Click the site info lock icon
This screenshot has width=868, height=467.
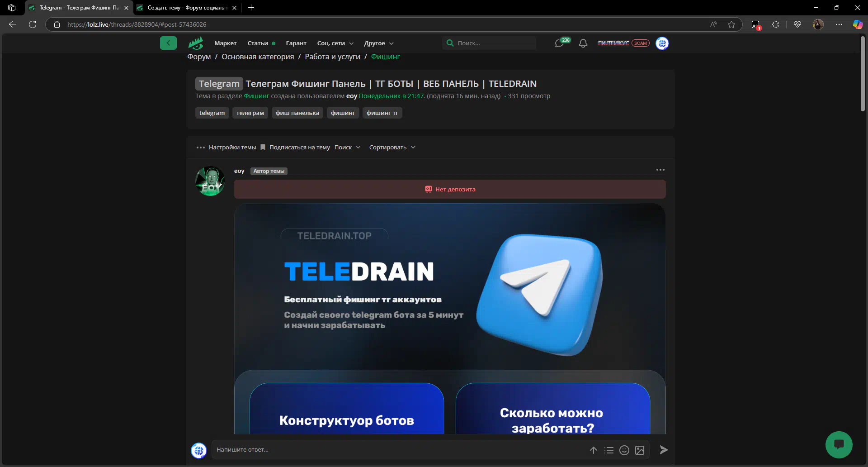tap(57, 24)
